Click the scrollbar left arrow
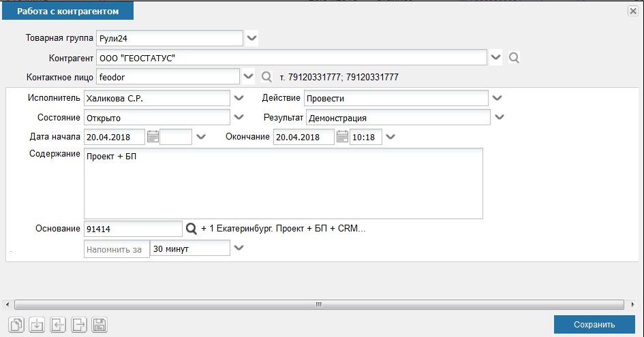The width and height of the screenshot is (644, 337). [7, 304]
